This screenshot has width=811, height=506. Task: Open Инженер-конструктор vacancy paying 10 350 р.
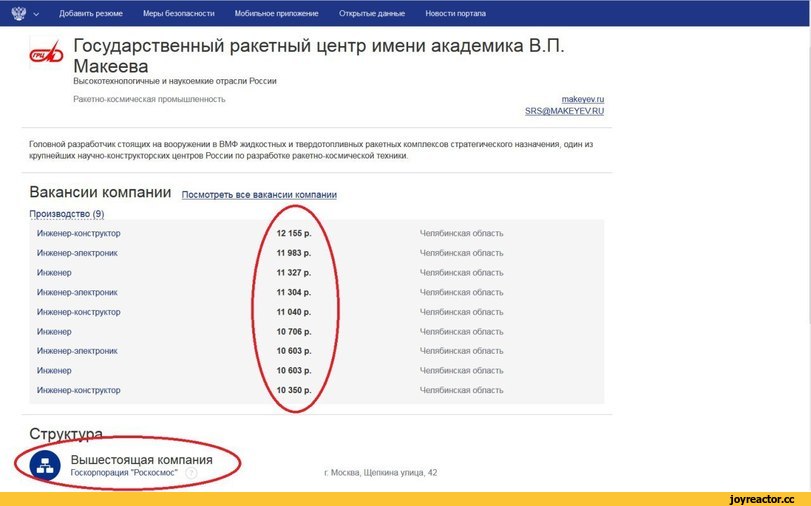(x=79, y=390)
